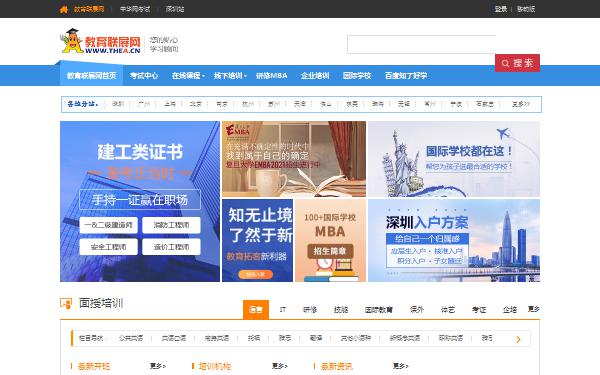Select 上海 in the city list
The width and height of the screenshot is (600, 375).
click(170, 104)
